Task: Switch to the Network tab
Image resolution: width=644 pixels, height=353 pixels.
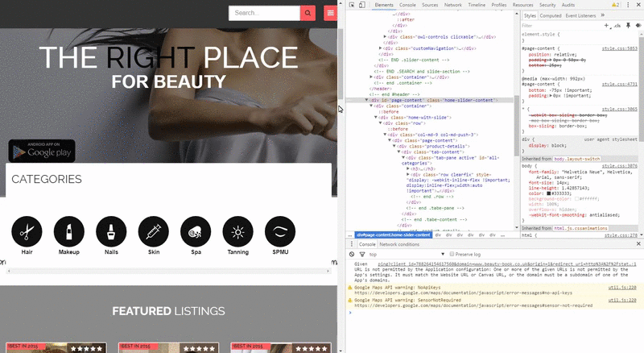Action: click(x=453, y=5)
